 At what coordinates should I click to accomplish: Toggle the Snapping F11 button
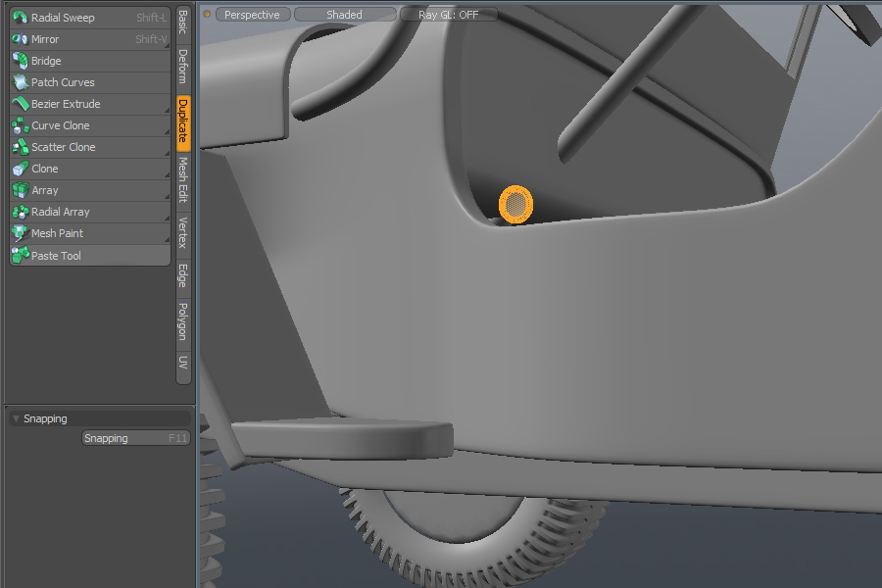(135, 438)
